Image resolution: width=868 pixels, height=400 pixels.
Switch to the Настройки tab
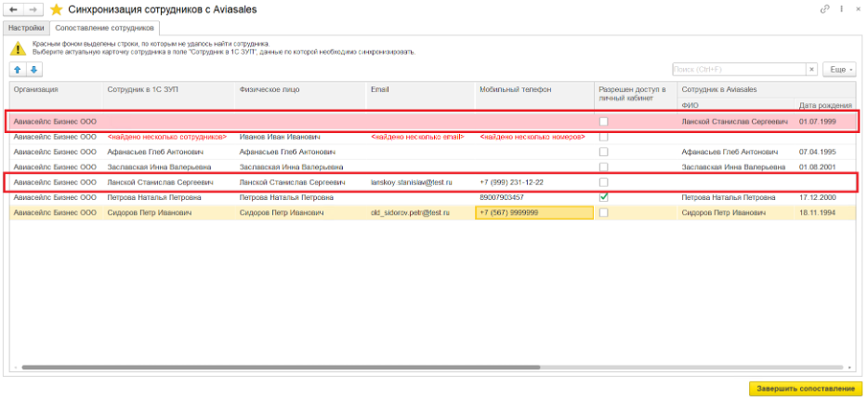pyautogui.click(x=27, y=28)
